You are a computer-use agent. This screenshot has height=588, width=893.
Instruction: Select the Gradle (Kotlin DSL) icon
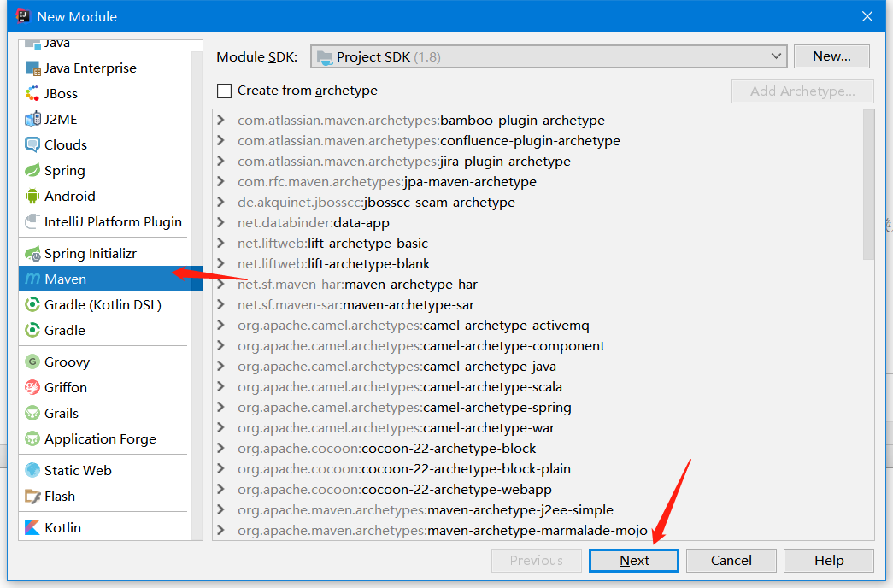[33, 305]
